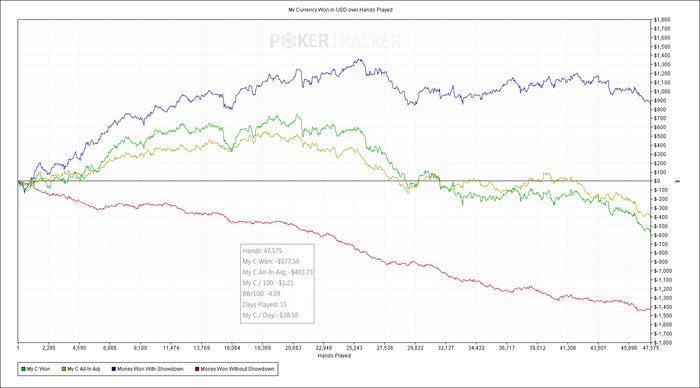Viewport: 700px width, 388px height.
Task: Click the Hands: 47,575 tooltip line
Action: pyautogui.click(x=262, y=251)
